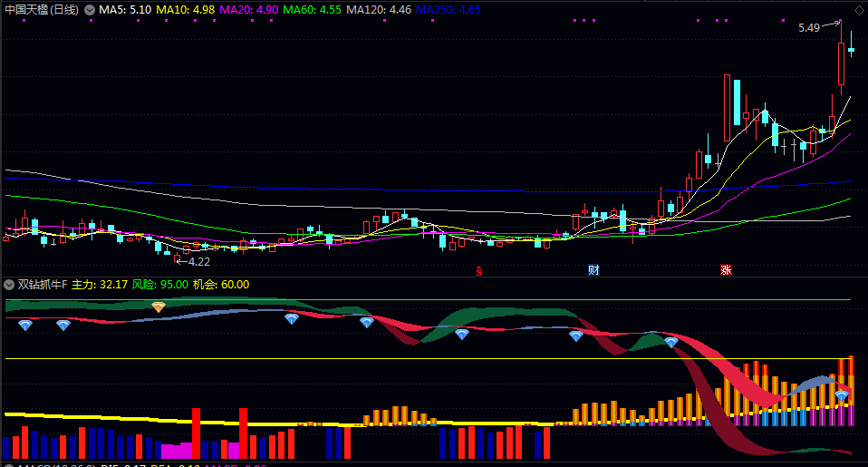Select the MA20: 4.90 magenta label
868x467 pixels.
(250, 10)
